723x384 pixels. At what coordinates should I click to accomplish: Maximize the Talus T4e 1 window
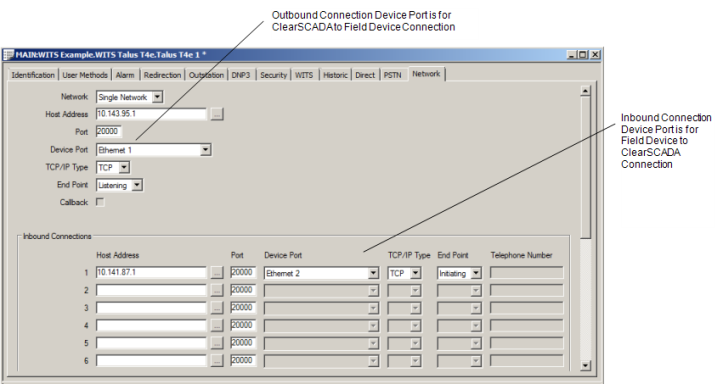coord(583,55)
